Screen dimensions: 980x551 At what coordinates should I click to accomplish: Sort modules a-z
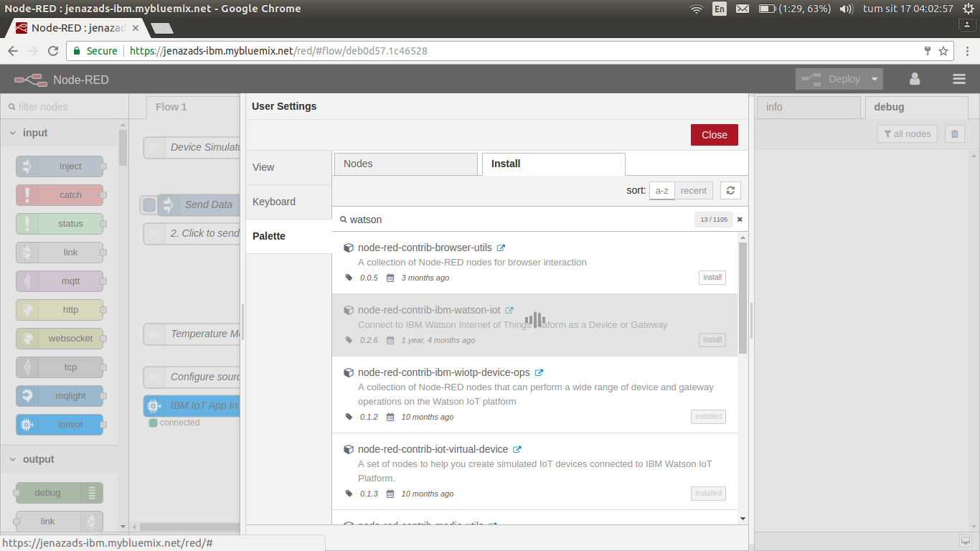[661, 191]
